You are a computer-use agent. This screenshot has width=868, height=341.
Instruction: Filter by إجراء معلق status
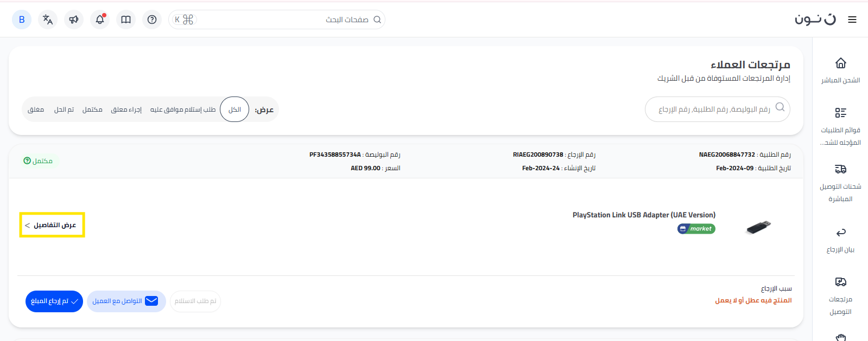pos(126,110)
